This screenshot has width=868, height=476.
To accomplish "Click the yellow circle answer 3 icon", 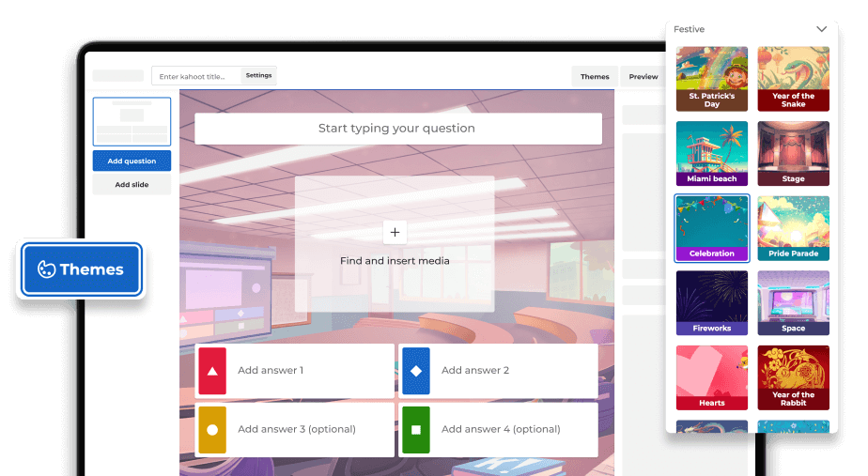I will tap(212, 429).
